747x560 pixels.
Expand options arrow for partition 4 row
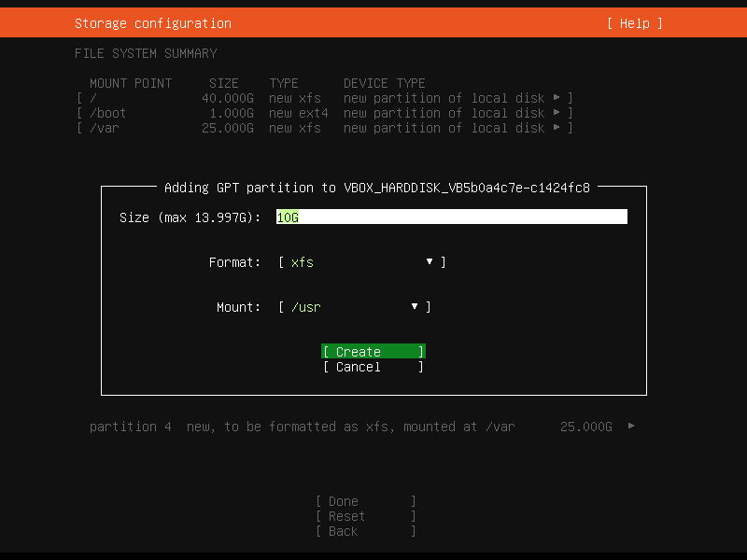click(629, 427)
